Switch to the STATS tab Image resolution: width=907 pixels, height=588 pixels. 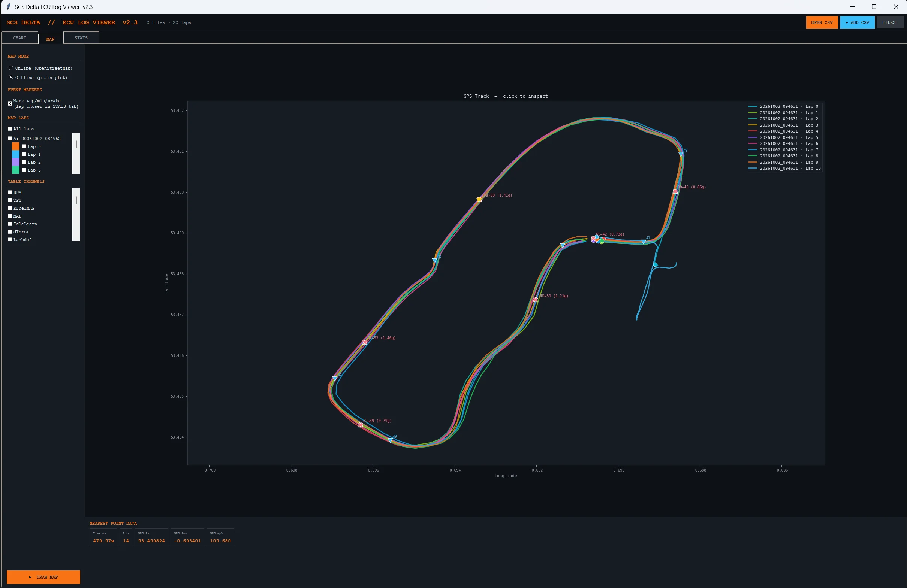81,38
